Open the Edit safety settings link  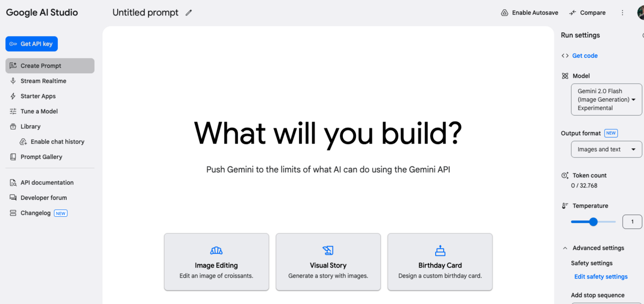pos(601,277)
